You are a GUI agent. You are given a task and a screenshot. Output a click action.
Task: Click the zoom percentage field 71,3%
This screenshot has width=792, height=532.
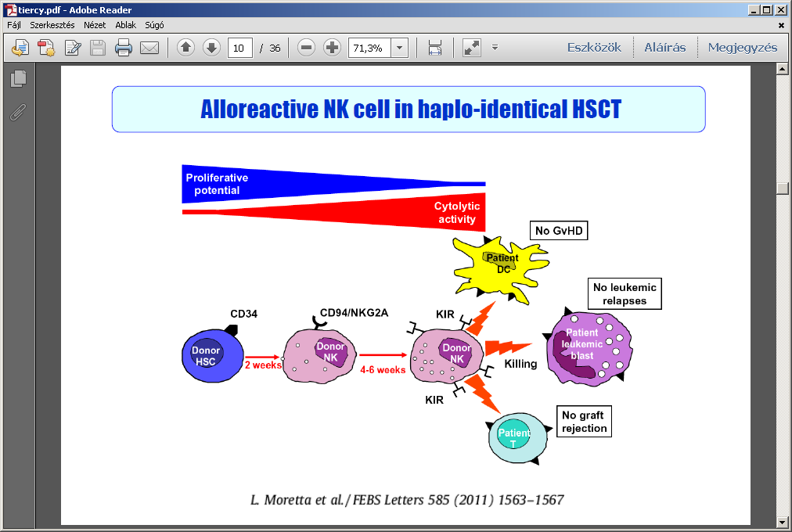tap(369, 48)
